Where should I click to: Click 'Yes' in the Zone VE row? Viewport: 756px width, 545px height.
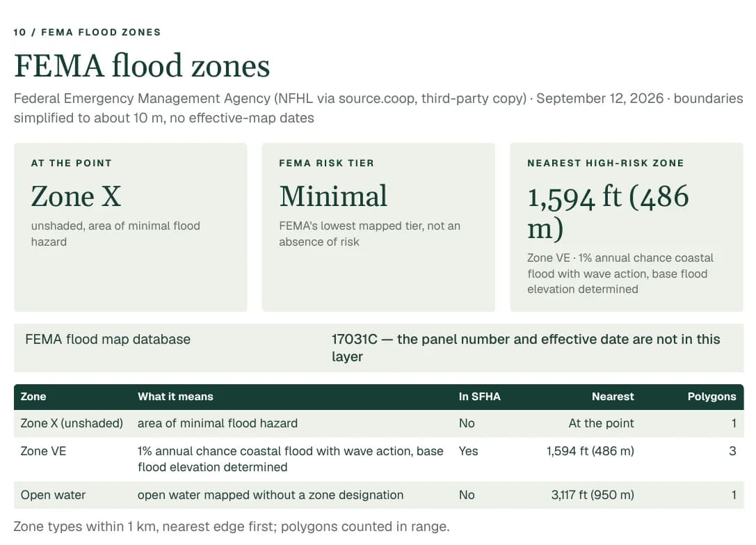tap(468, 451)
